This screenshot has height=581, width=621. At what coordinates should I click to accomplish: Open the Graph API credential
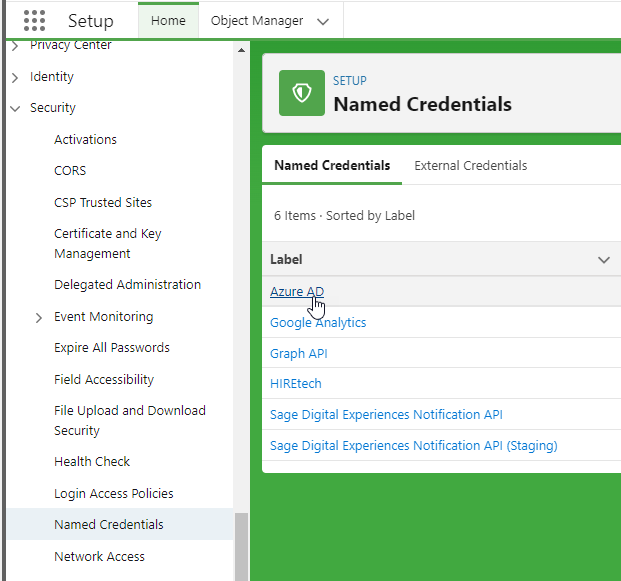[298, 354]
